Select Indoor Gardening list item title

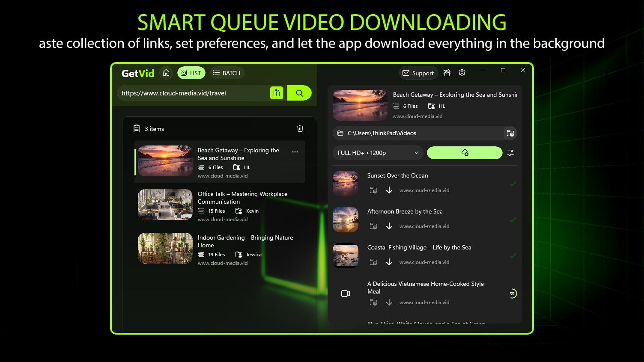pos(245,241)
